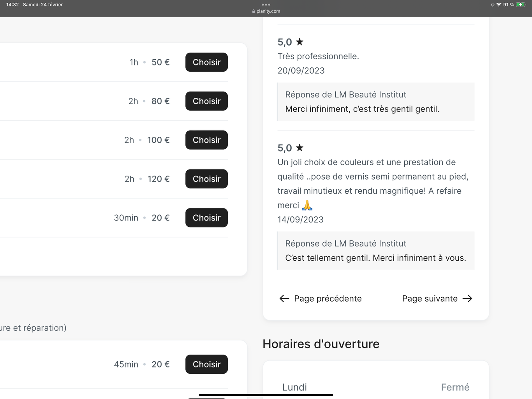Tap the three dots above the address bar

tap(266, 5)
